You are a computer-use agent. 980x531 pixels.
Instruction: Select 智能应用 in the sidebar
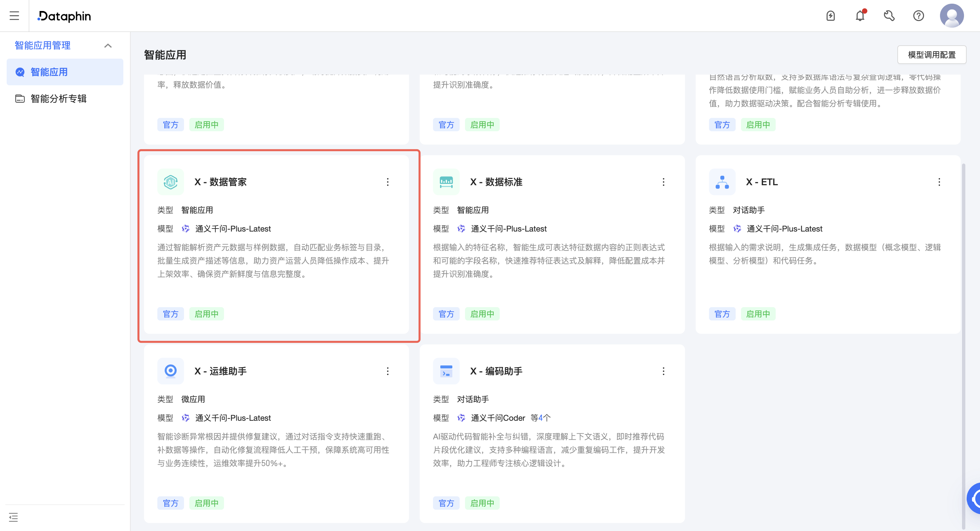(49, 72)
